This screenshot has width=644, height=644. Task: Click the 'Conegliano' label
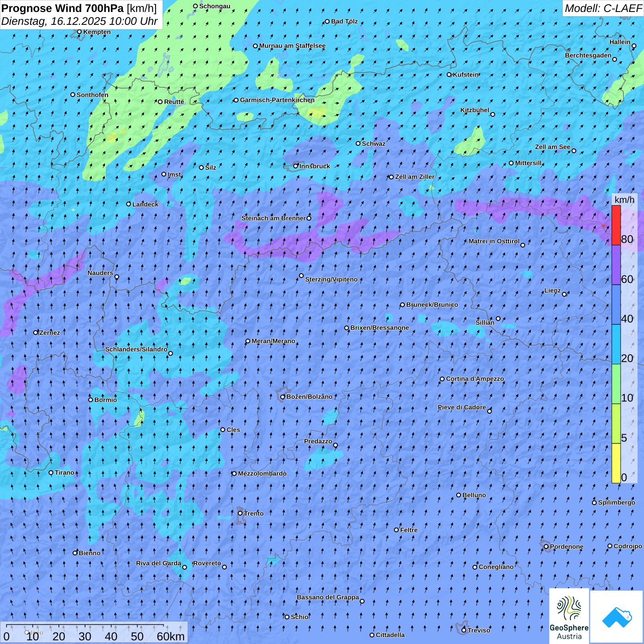point(496,567)
